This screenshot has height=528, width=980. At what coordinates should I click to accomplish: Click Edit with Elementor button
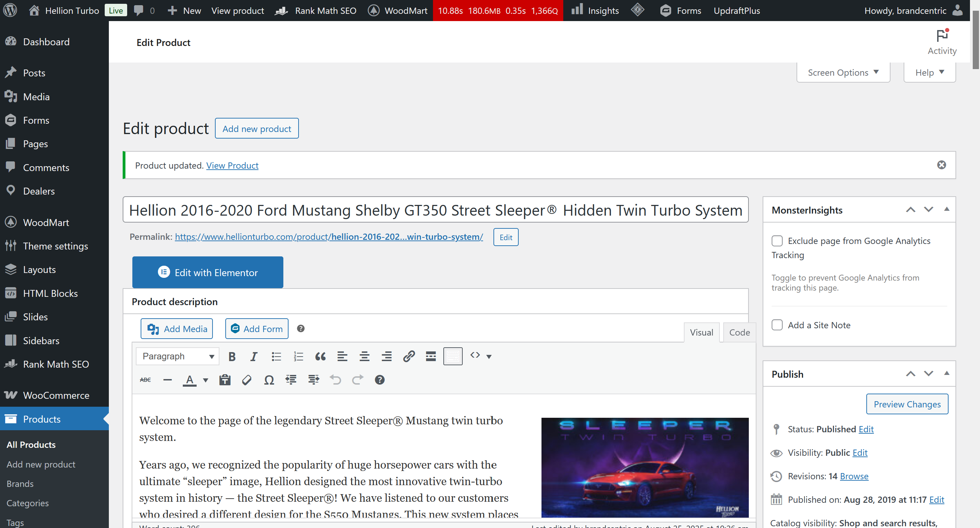(x=208, y=272)
